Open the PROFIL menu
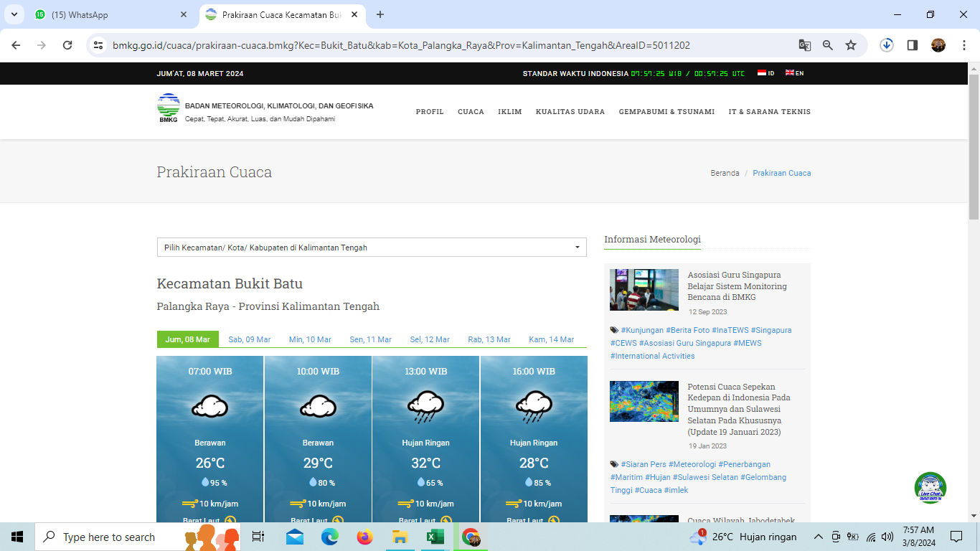The height and width of the screenshot is (551, 980). [430, 112]
